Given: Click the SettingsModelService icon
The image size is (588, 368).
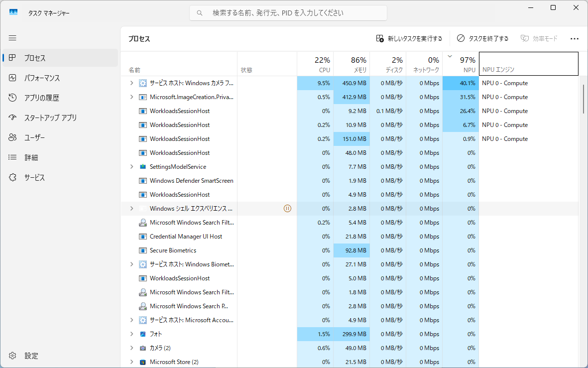Looking at the screenshot, I should pos(143,166).
